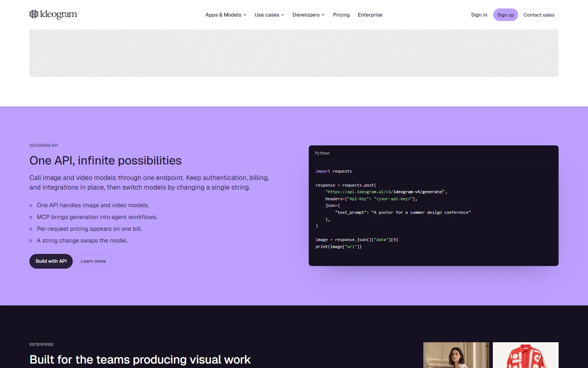The image size is (588, 368).
Task: Click the grey textured banner image
Action: (x=294, y=53)
